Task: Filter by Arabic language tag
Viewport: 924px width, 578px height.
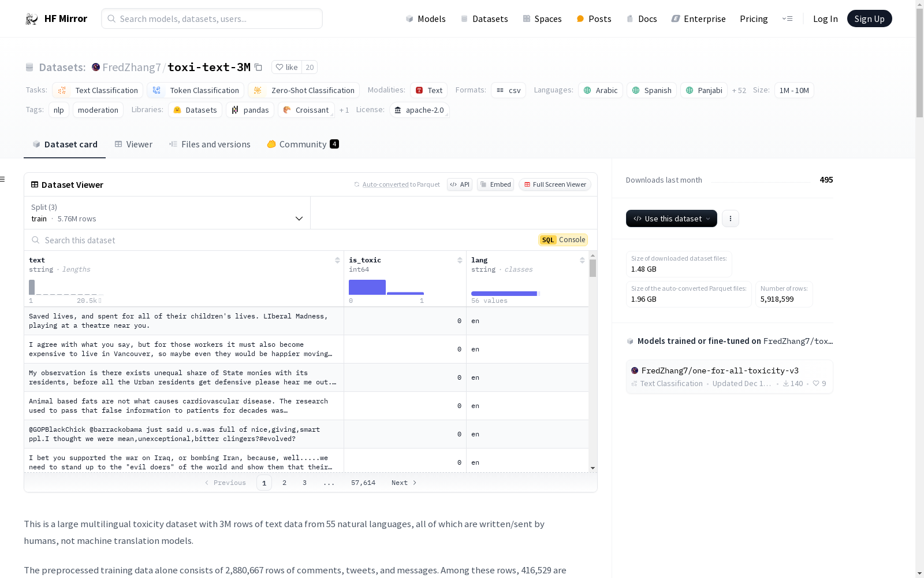Action: 601,90
